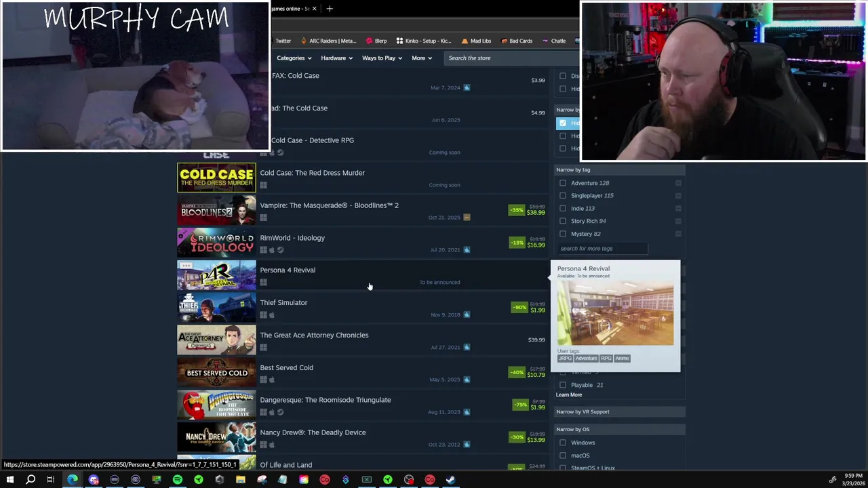Open Steam from the taskbar
The width and height of the screenshot is (868, 488).
click(x=450, y=480)
